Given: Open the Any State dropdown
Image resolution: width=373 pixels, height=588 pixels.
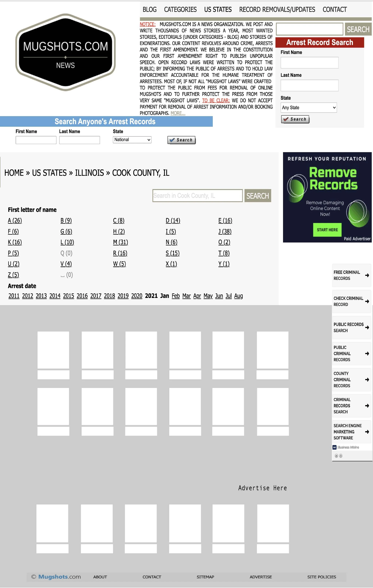Looking at the screenshot, I should click(308, 107).
